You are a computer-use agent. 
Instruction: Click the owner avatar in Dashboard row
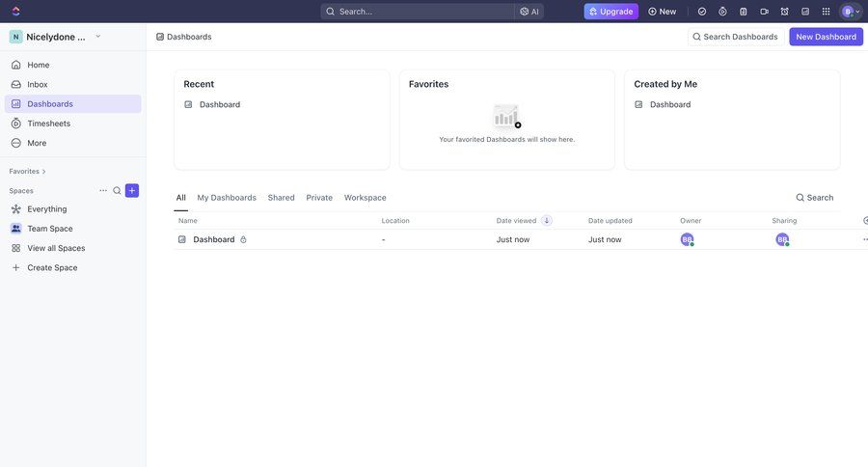(x=687, y=239)
